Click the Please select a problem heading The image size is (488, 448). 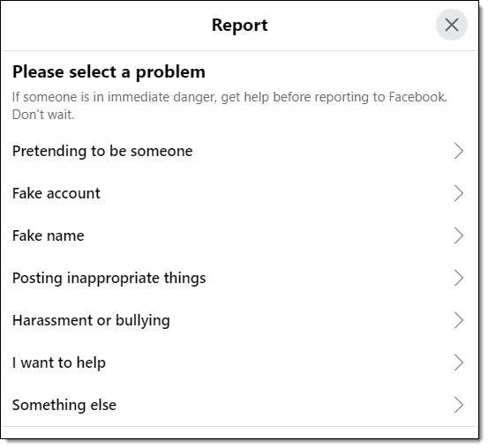[109, 72]
